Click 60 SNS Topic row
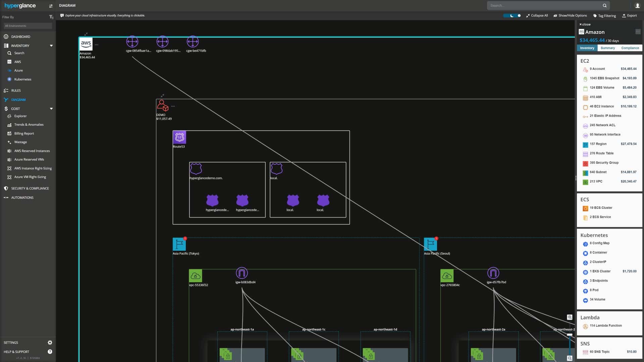This screenshot has width=644, height=362. [x=609, y=352]
